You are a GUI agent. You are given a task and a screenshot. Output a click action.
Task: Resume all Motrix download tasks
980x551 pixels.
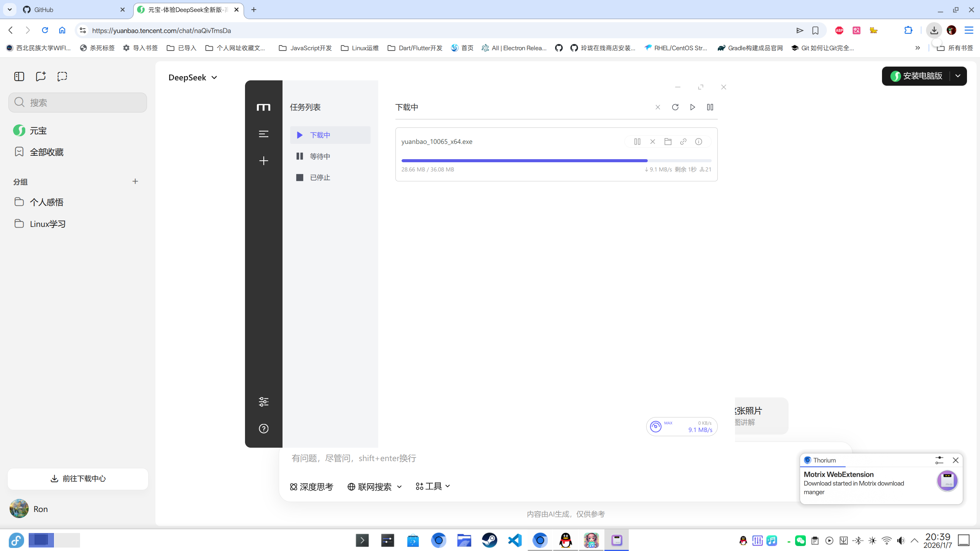pyautogui.click(x=693, y=107)
